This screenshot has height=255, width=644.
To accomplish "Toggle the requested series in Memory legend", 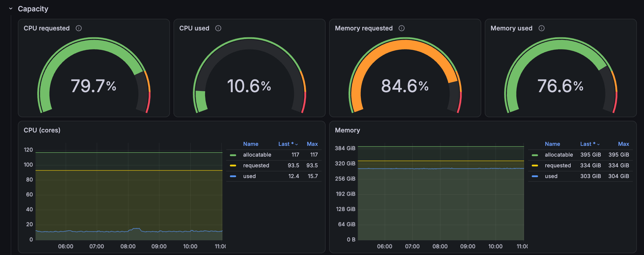I will pos(558,166).
